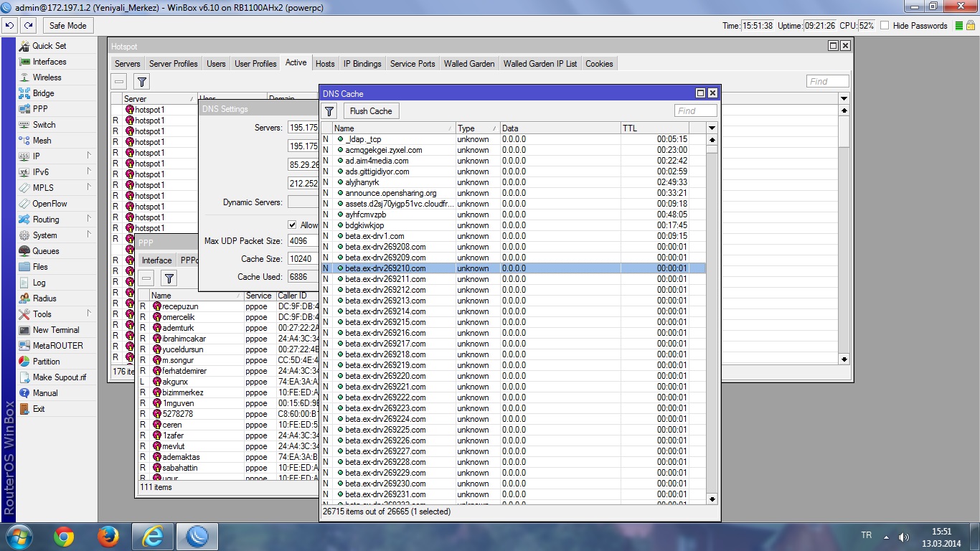
Task: Click the redo arrow in the toolbar
Action: pos(28,25)
